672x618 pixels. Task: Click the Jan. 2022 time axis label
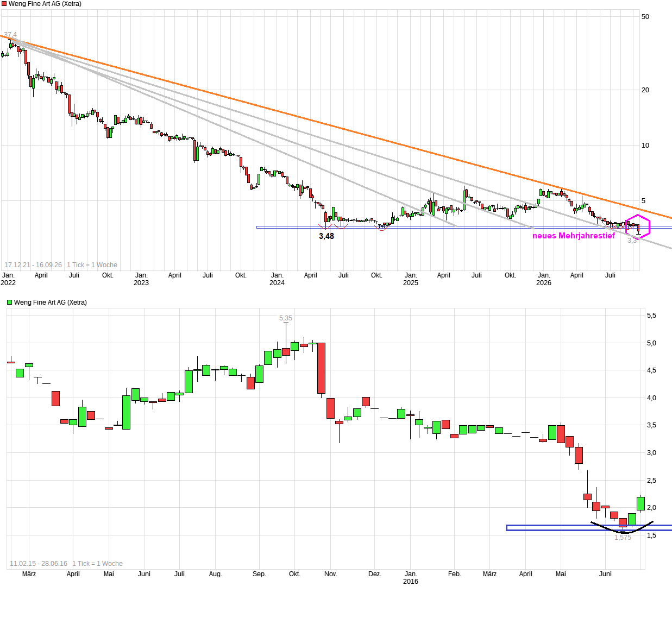[8, 279]
